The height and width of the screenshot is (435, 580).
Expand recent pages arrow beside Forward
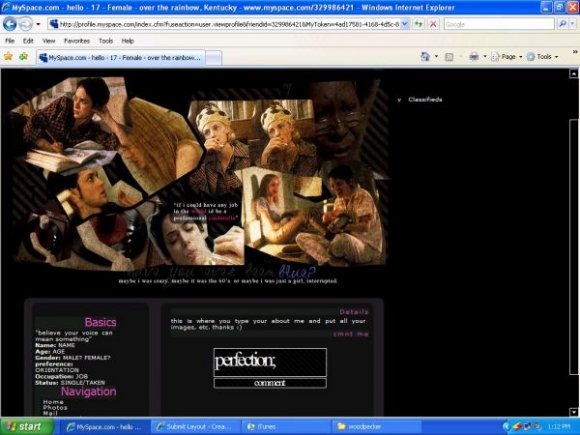[38, 25]
